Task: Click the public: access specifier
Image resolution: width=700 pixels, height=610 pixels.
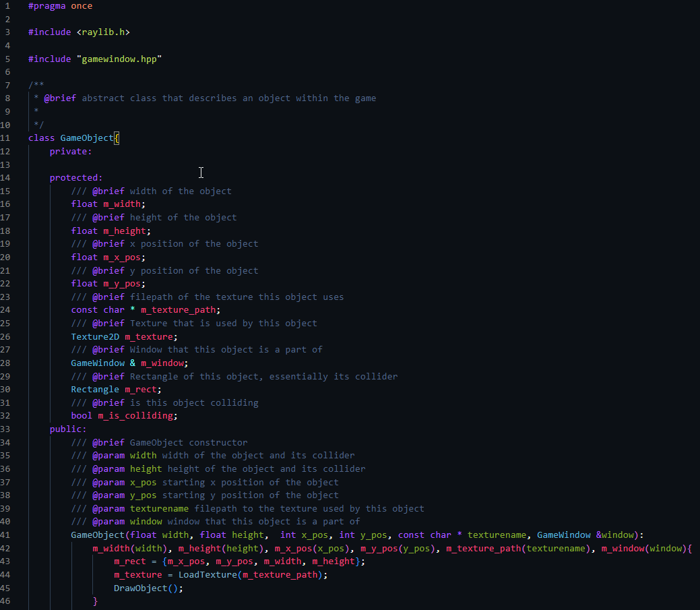Action: click(67, 429)
